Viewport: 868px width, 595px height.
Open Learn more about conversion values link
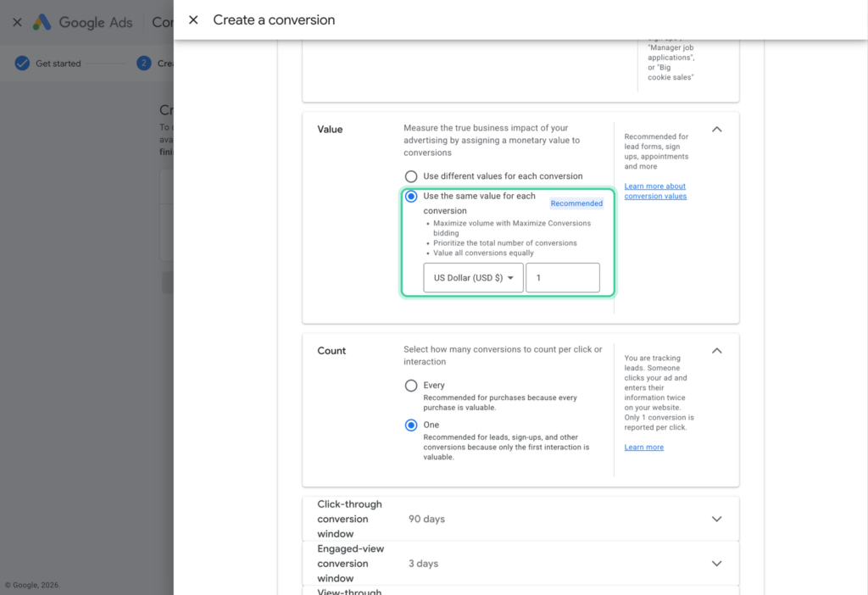pos(655,191)
